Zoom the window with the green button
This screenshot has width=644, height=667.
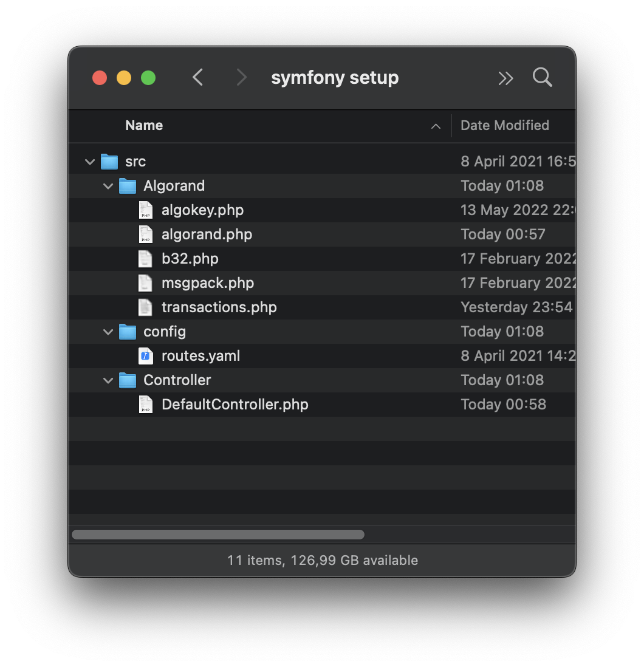coord(148,78)
